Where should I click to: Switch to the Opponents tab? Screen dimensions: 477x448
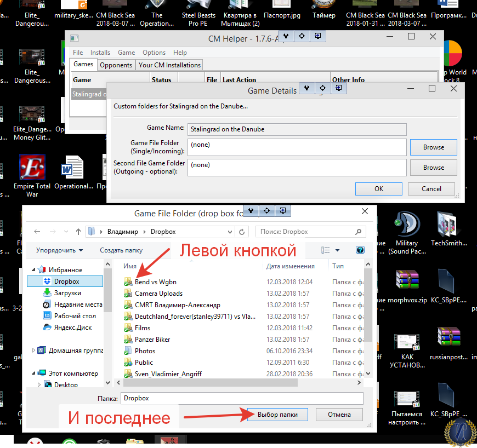116,65
